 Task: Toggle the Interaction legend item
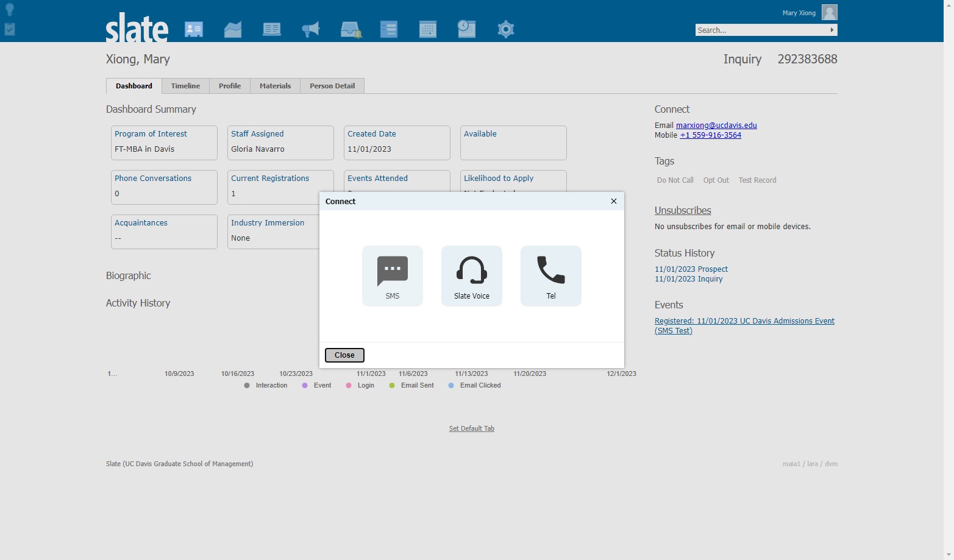click(x=266, y=386)
